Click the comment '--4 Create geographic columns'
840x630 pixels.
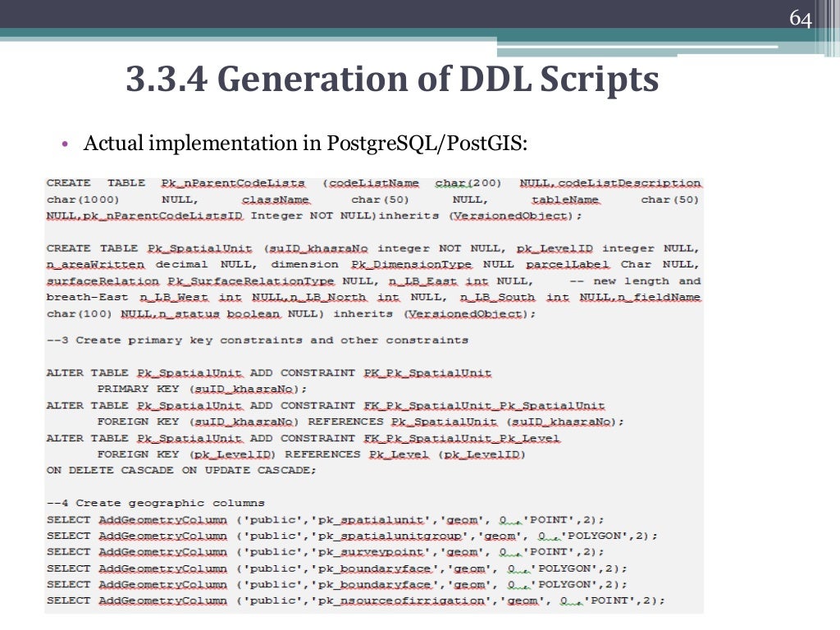tap(155, 503)
